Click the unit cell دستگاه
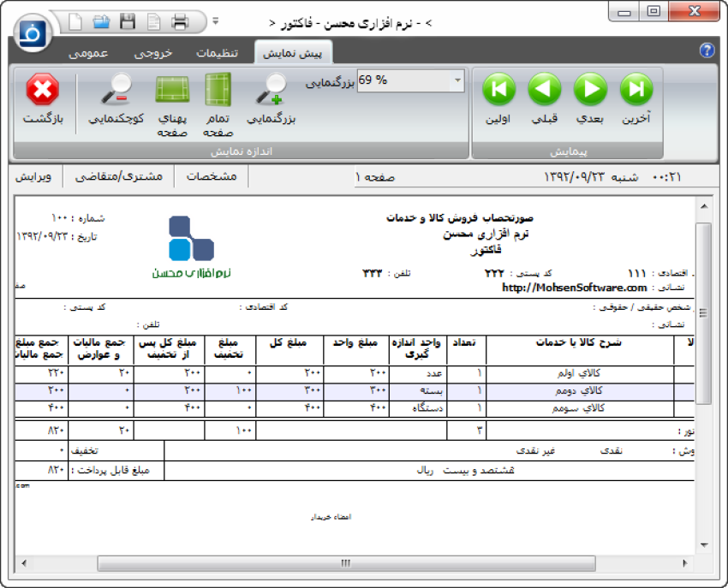The image size is (728, 588). pyautogui.click(x=427, y=408)
